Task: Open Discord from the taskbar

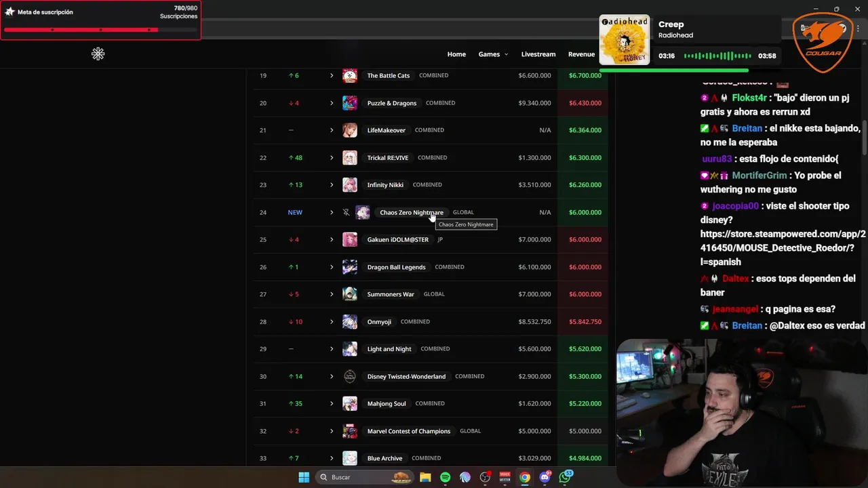Action: pyautogui.click(x=545, y=477)
